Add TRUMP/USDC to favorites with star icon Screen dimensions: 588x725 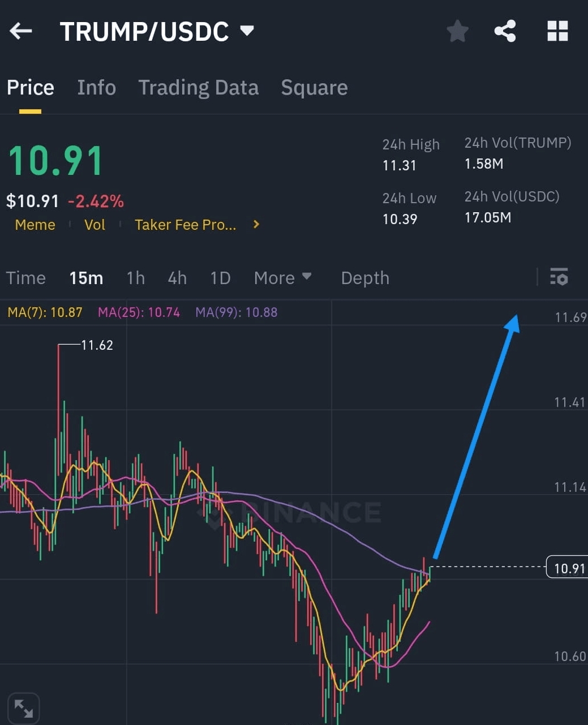point(457,31)
